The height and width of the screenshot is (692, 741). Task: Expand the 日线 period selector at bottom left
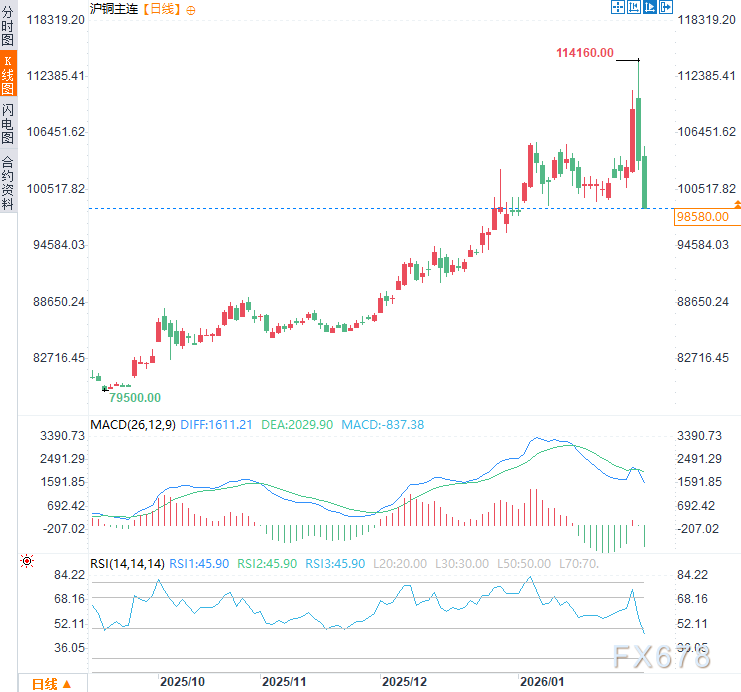tap(51, 683)
